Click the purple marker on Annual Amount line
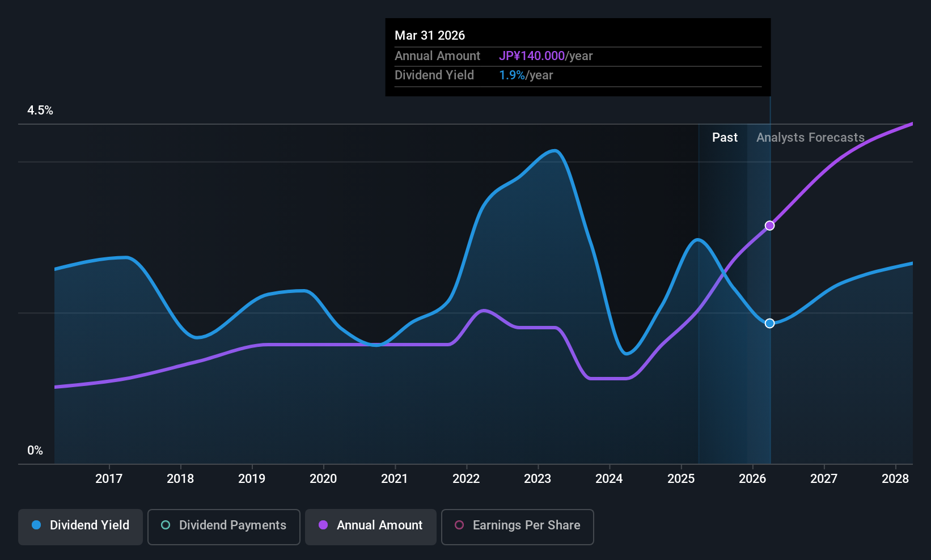 [x=769, y=226]
